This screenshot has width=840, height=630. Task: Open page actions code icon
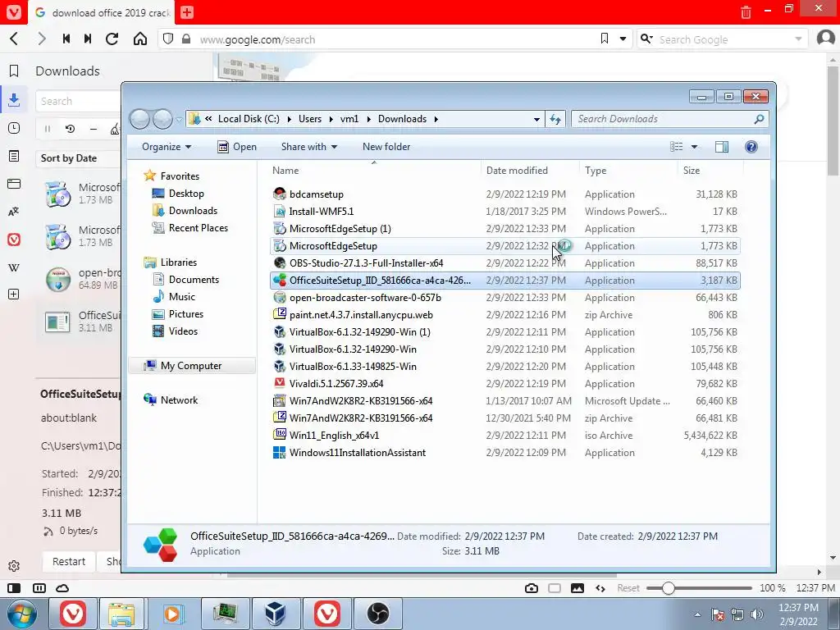pos(600,588)
